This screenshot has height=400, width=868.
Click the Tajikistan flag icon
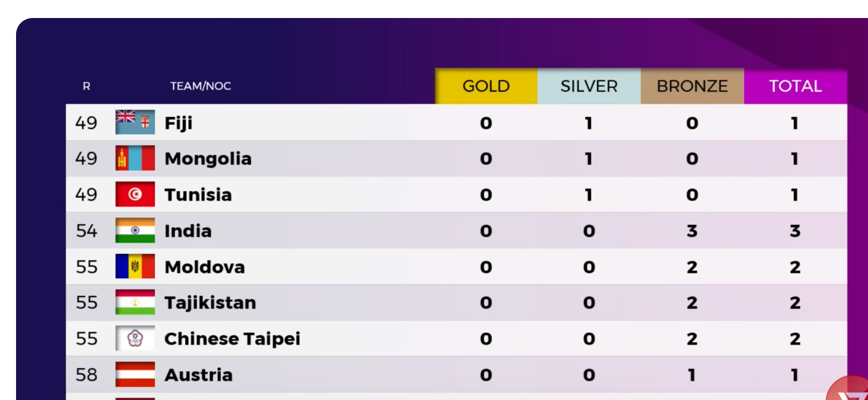(135, 302)
